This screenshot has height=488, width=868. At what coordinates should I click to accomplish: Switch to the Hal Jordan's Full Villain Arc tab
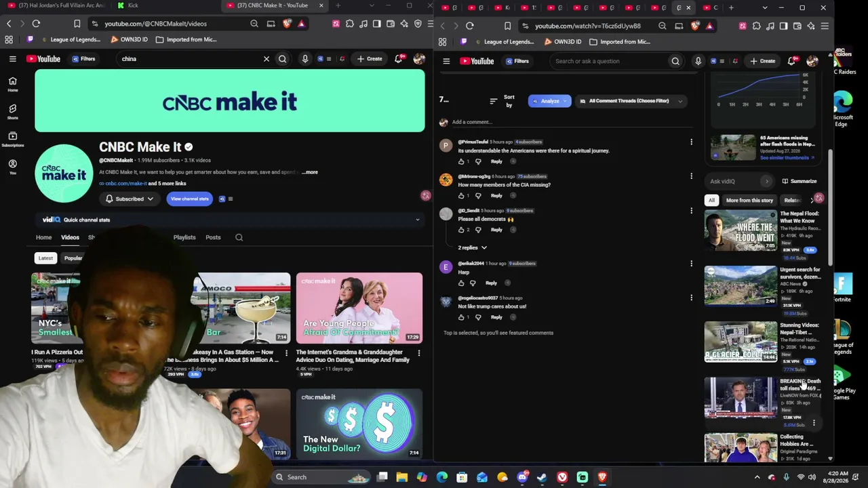tap(57, 5)
